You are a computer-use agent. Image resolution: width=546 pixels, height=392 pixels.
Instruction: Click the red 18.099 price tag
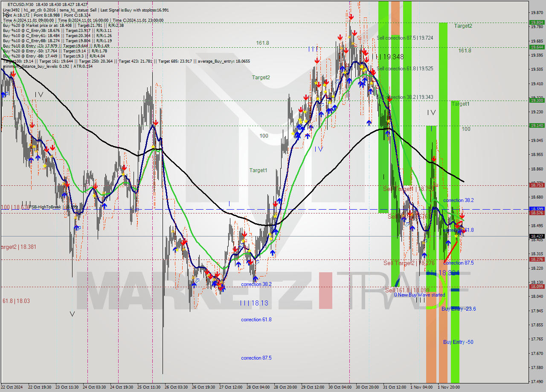(x=537, y=286)
